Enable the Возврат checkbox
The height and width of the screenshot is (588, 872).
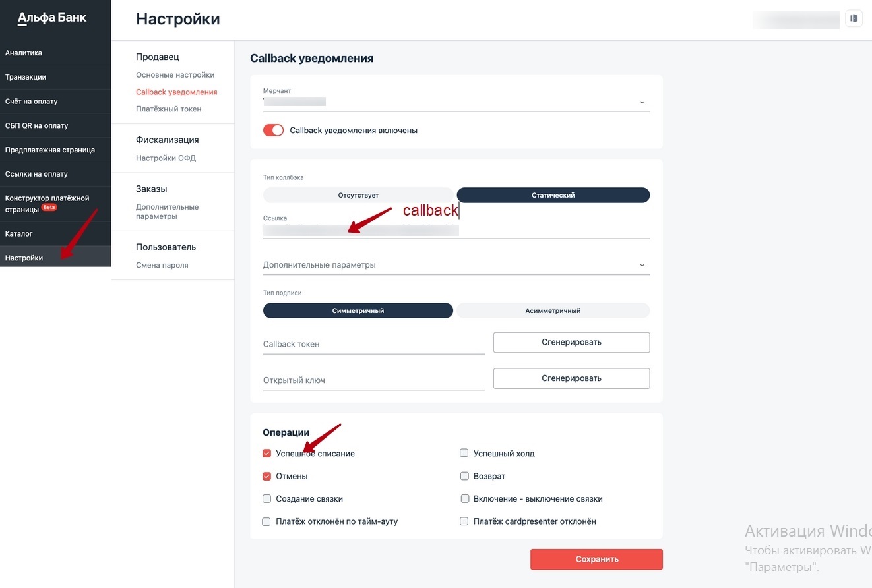tap(464, 476)
